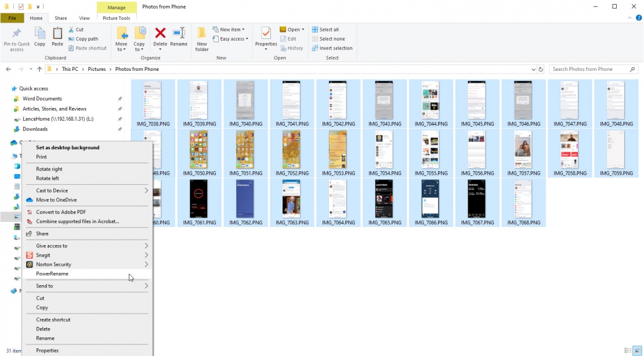644x356 pixels.
Task: Switch to details view in status bar
Action: coord(628,350)
